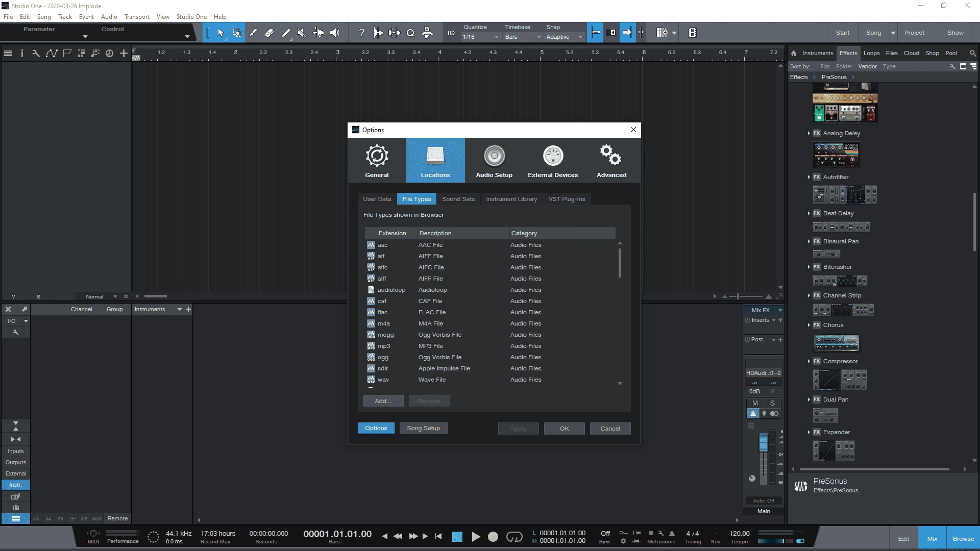The image size is (980, 551).
Task: Click the browser Home icon
Action: pos(794,53)
